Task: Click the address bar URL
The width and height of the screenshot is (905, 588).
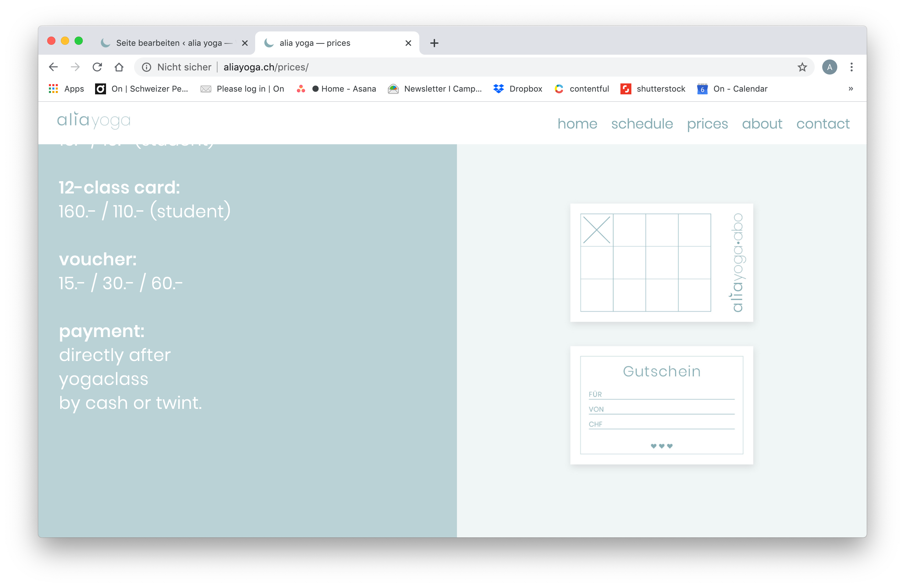Action: point(266,67)
